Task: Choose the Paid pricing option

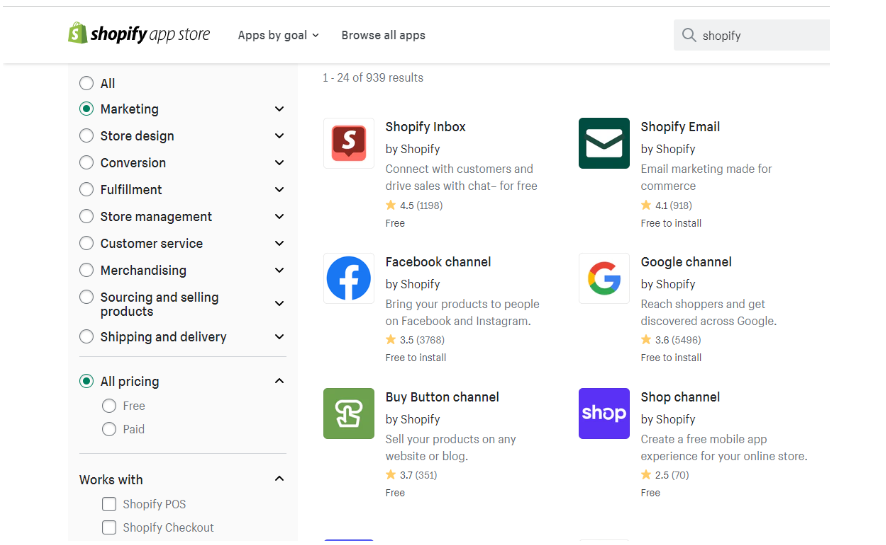Action: [x=109, y=429]
